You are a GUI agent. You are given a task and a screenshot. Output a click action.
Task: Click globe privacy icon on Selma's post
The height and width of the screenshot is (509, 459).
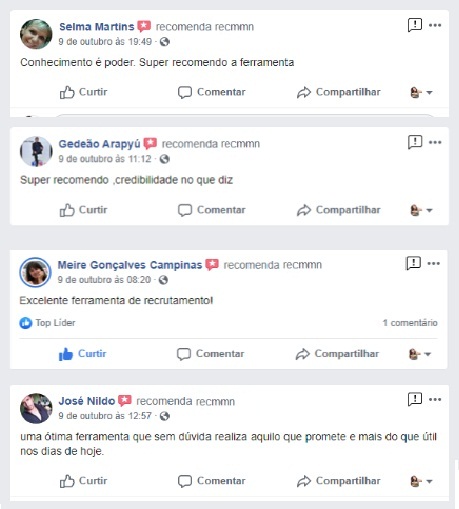(x=165, y=42)
